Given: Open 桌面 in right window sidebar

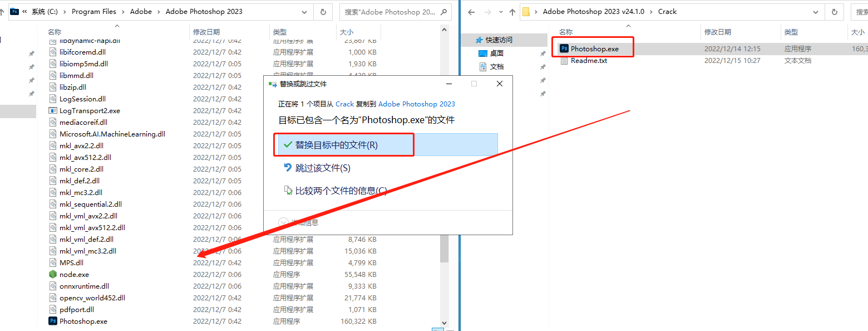Looking at the screenshot, I should pyautogui.click(x=496, y=53).
